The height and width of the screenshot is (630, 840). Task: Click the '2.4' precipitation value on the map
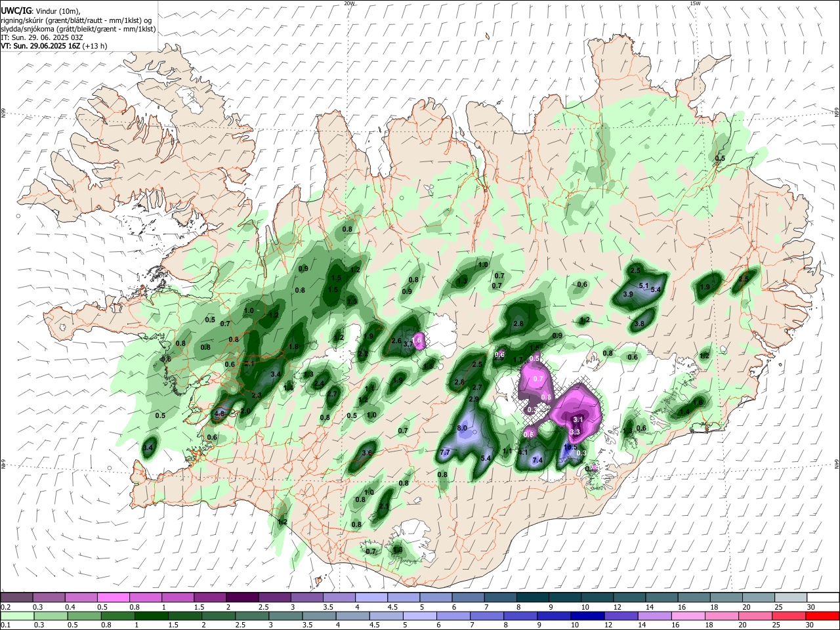(319, 384)
